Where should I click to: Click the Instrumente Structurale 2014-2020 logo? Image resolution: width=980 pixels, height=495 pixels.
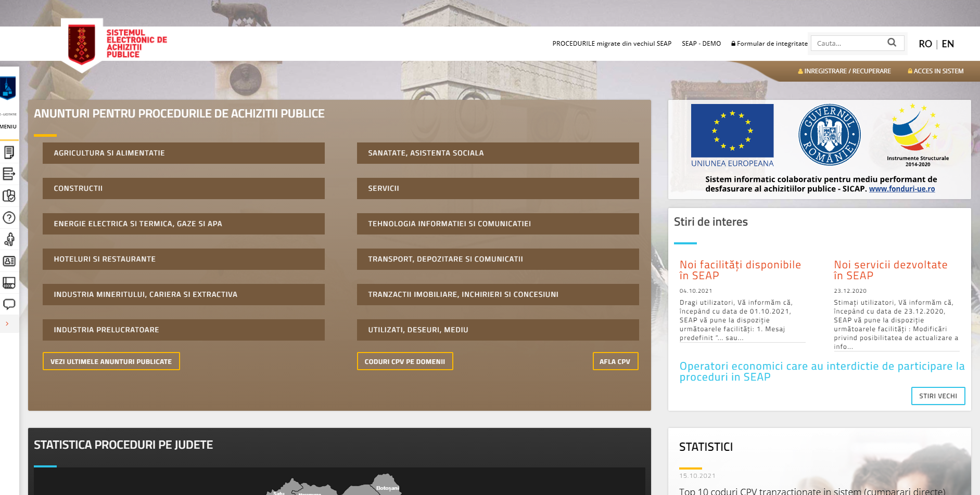pyautogui.click(x=918, y=135)
